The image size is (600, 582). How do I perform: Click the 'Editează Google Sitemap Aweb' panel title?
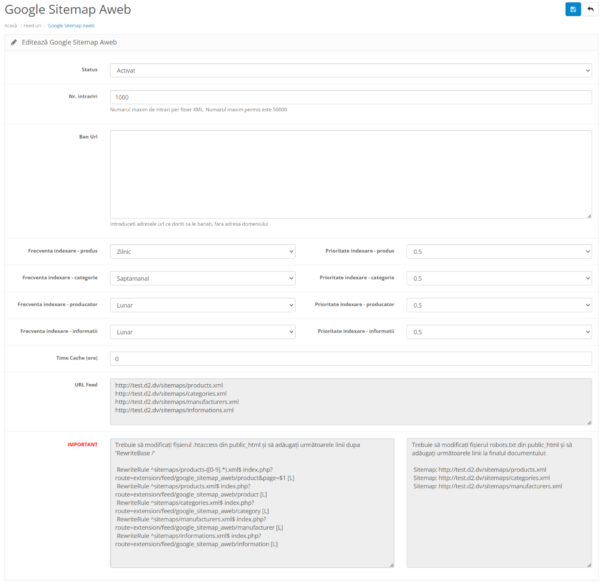(x=69, y=42)
